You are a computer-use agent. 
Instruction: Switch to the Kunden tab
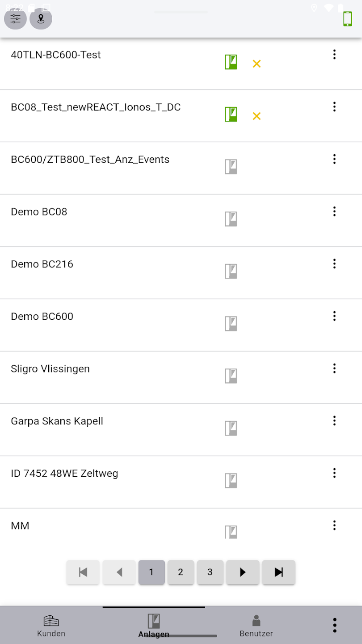tap(51, 625)
